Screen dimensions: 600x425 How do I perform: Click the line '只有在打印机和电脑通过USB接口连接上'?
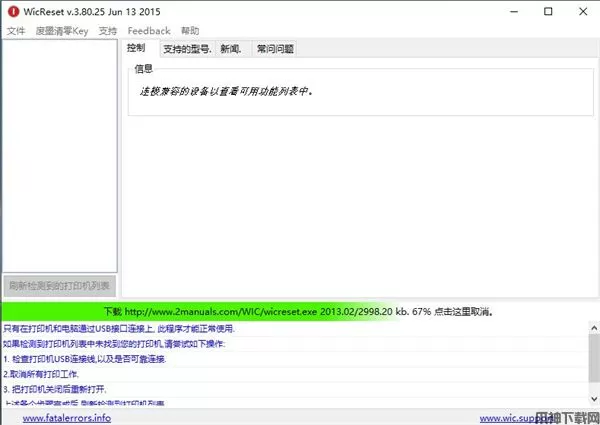tap(119, 329)
